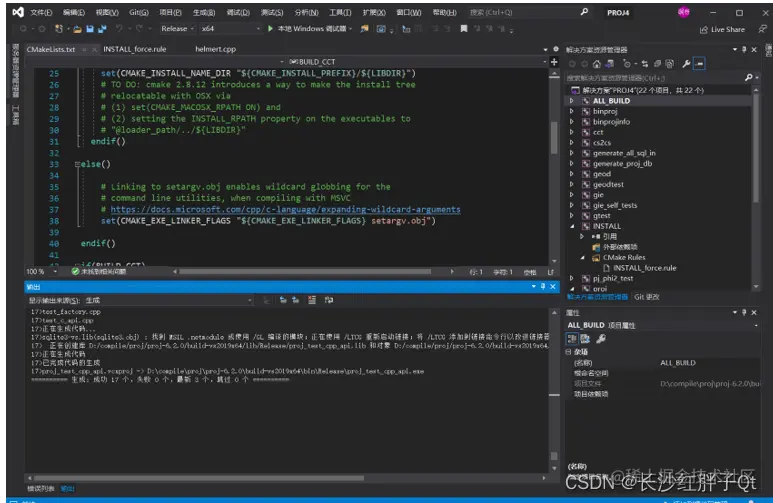The width and height of the screenshot is (773, 503).
Task: Click the Solution Explorer Home icon
Action: point(597,64)
